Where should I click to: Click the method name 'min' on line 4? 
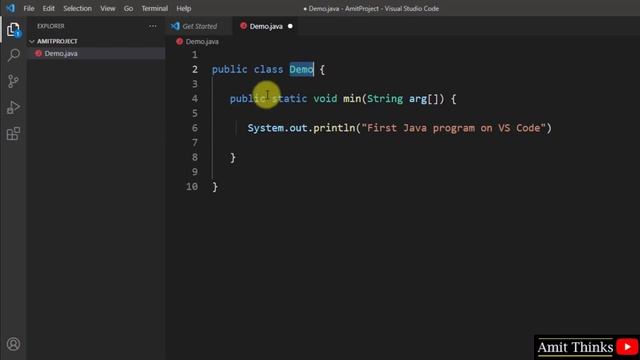352,99
